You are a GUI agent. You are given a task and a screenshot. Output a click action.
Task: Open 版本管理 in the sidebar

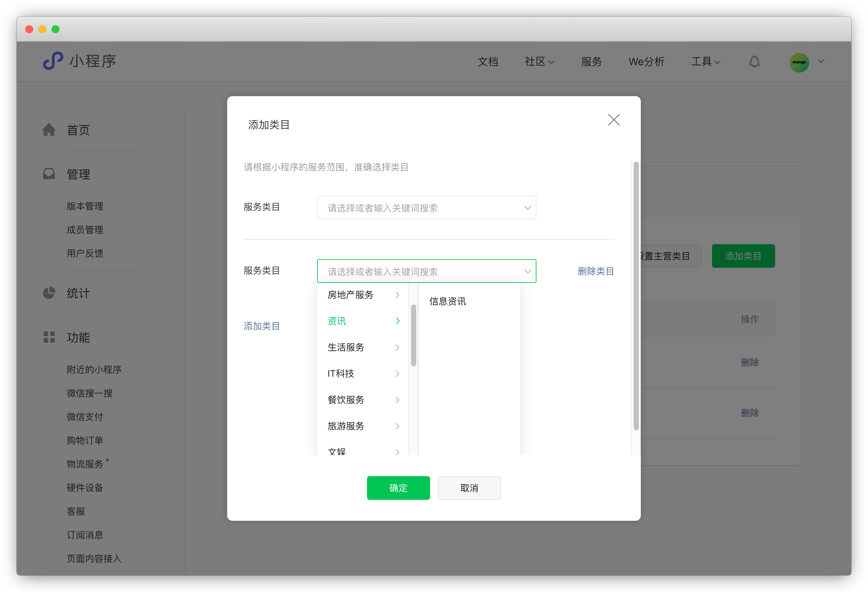pyautogui.click(x=85, y=206)
